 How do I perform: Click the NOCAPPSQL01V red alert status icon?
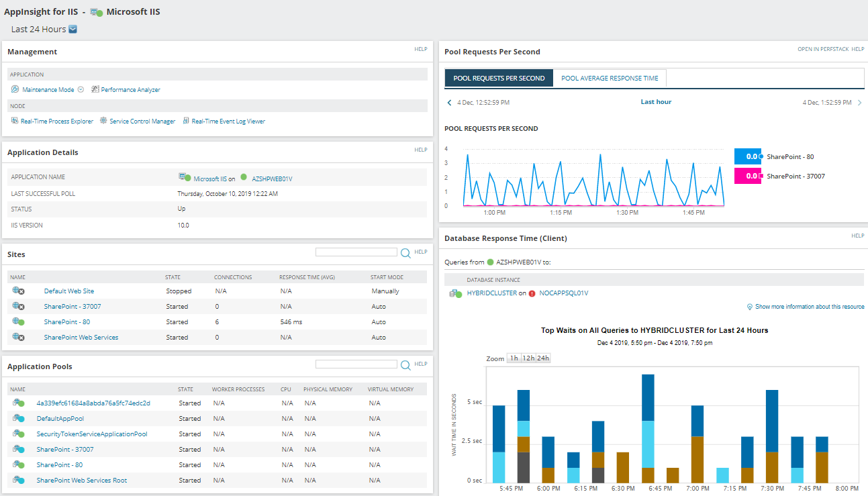pyautogui.click(x=532, y=293)
